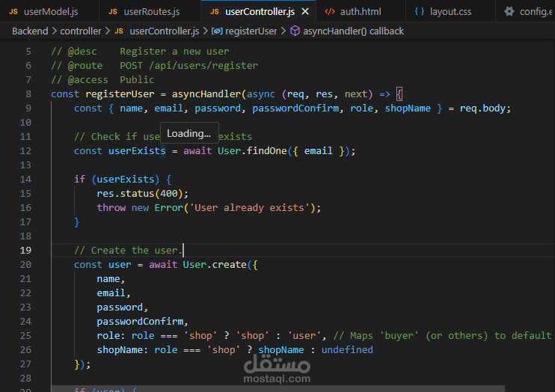555x392 pixels.
Task: Open the auth.html tab
Action: coord(361,12)
